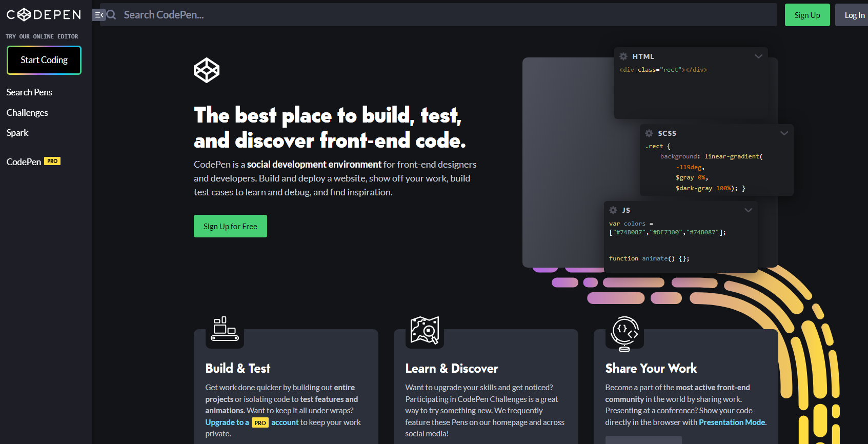Click TRY OUR ONLINE EDITOR label

pyautogui.click(x=42, y=36)
